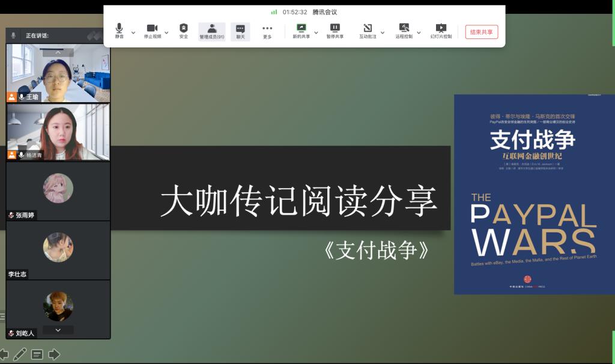Select 王瑜's video thumbnail
Viewport: 615px width, 364px height.
click(58, 73)
